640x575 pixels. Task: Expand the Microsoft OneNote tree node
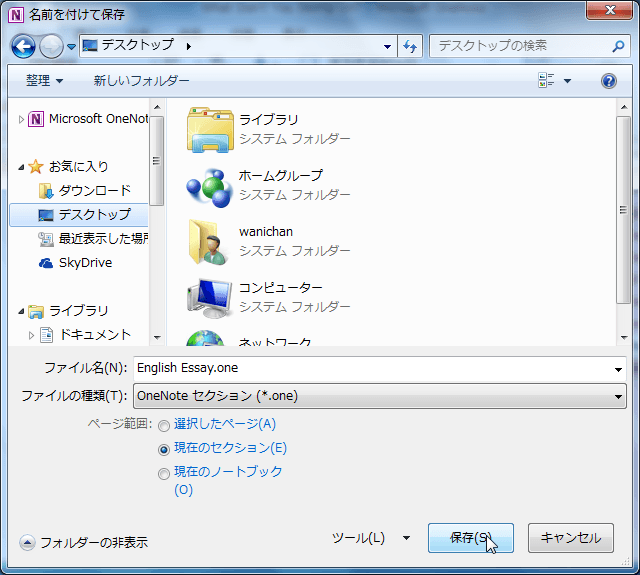pyautogui.click(x=21, y=119)
